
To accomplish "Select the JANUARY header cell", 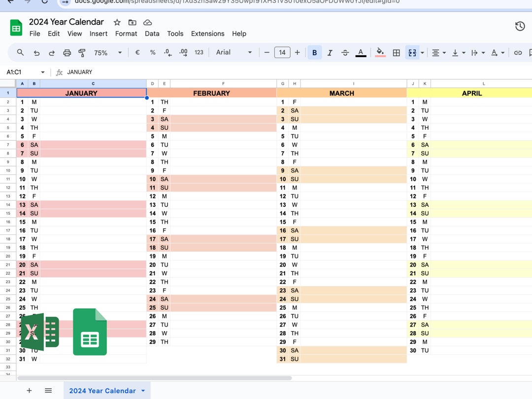I will click(81, 93).
